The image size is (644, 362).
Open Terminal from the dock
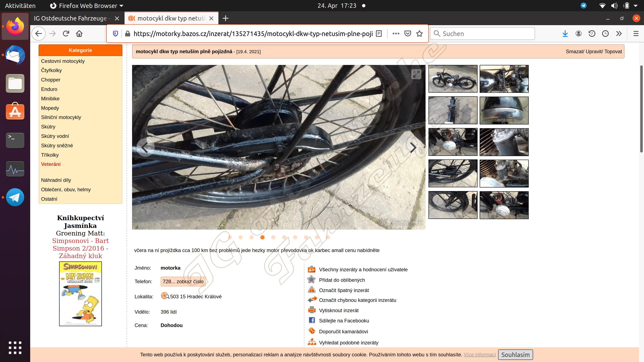(15, 140)
